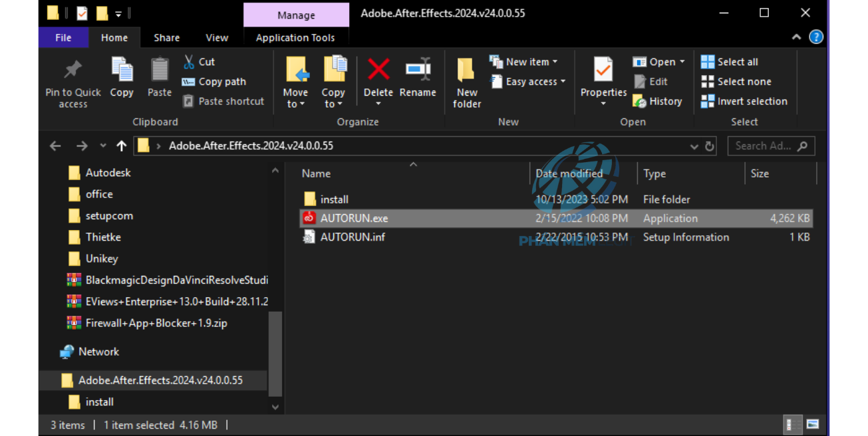Click the History icon in Open group
The height and width of the screenshot is (436, 868).
click(x=640, y=101)
